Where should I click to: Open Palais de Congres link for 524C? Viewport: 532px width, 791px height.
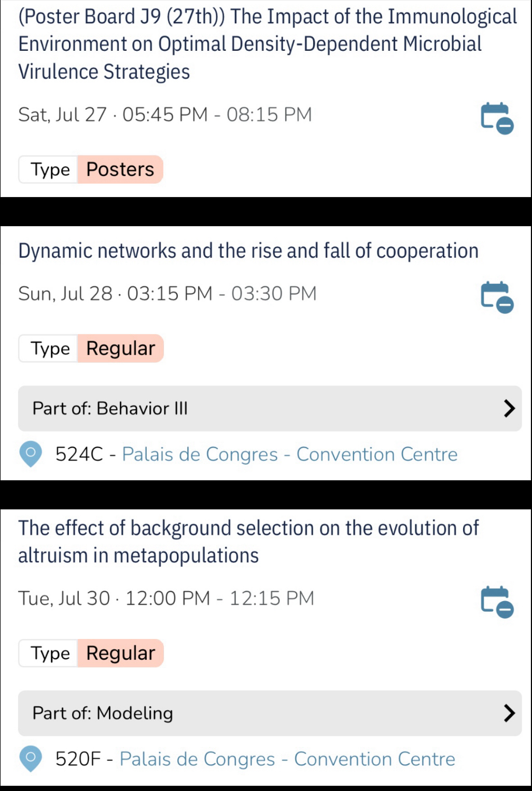tap(289, 454)
